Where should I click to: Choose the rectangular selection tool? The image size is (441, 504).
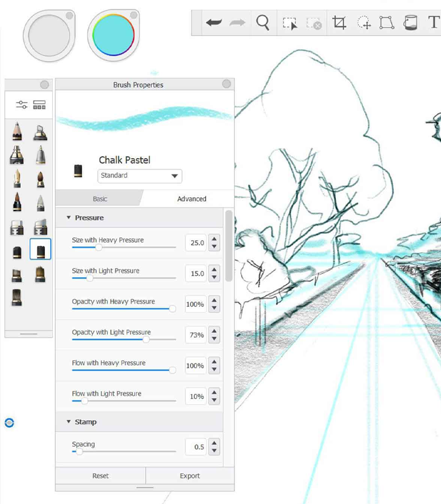(x=290, y=23)
